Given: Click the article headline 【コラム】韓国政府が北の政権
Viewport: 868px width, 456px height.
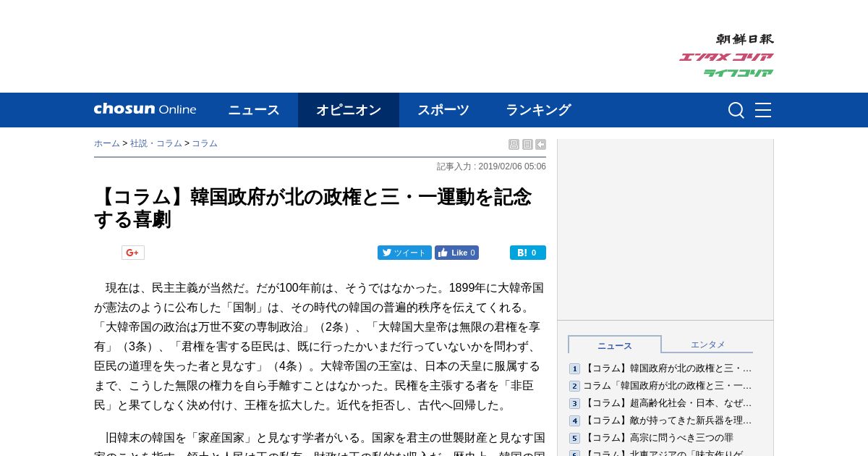Looking at the screenshot, I should pos(312,208).
